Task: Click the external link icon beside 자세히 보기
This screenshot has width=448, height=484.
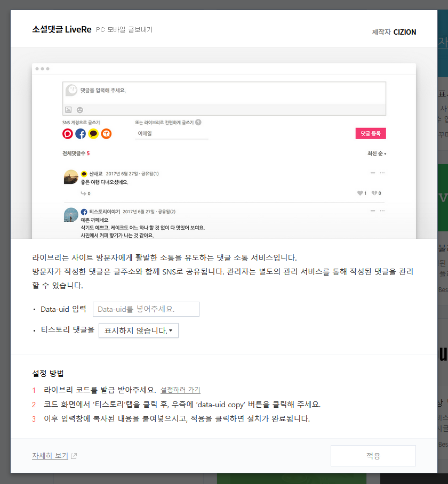Action: pos(74,456)
